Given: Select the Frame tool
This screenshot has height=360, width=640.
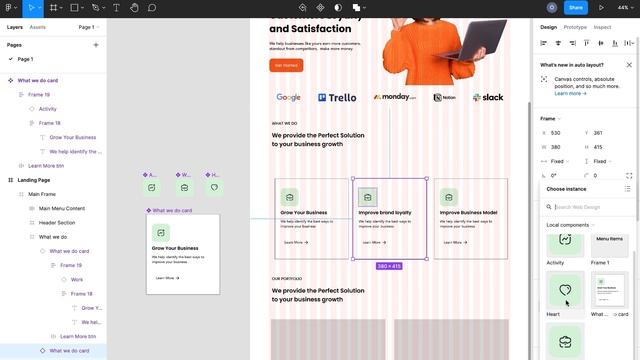Looking at the screenshot, I should point(53,8).
